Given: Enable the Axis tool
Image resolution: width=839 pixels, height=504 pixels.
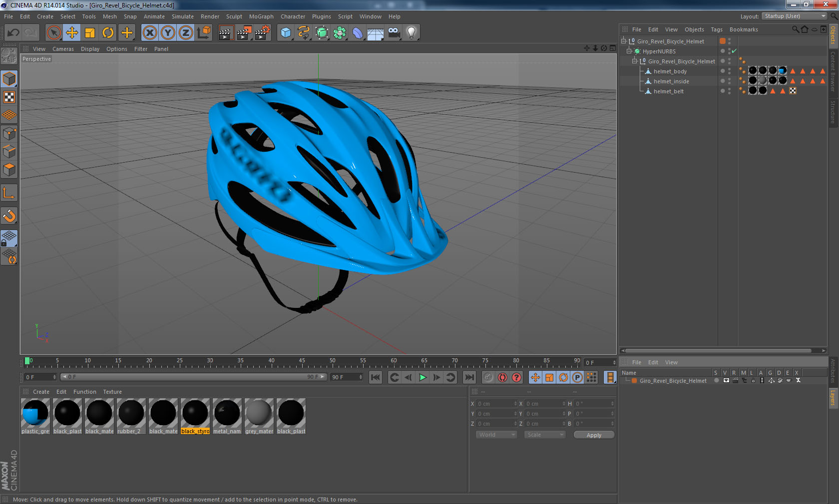Looking at the screenshot, I should click(x=9, y=193).
